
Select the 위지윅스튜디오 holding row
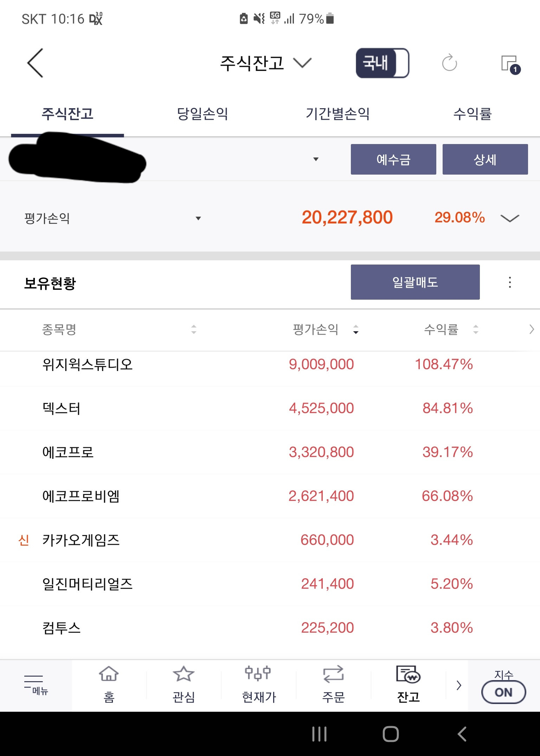(x=246, y=365)
